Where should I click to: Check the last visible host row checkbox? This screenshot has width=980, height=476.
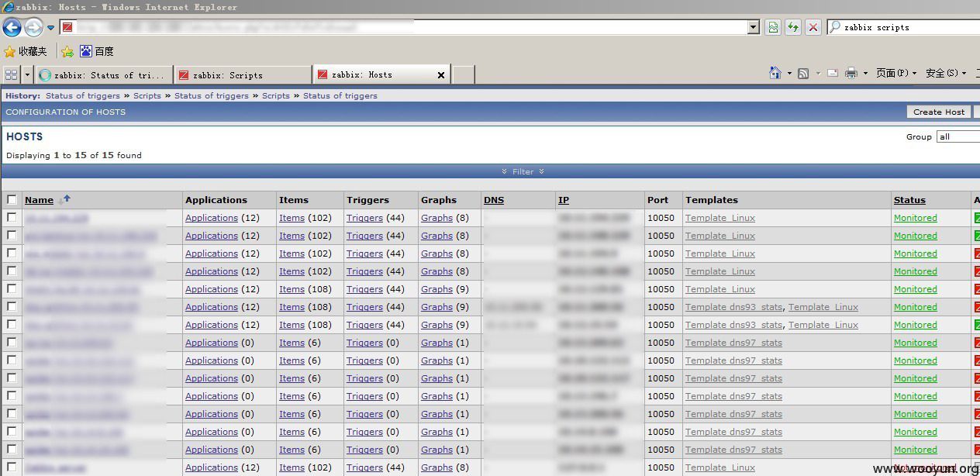click(x=12, y=467)
